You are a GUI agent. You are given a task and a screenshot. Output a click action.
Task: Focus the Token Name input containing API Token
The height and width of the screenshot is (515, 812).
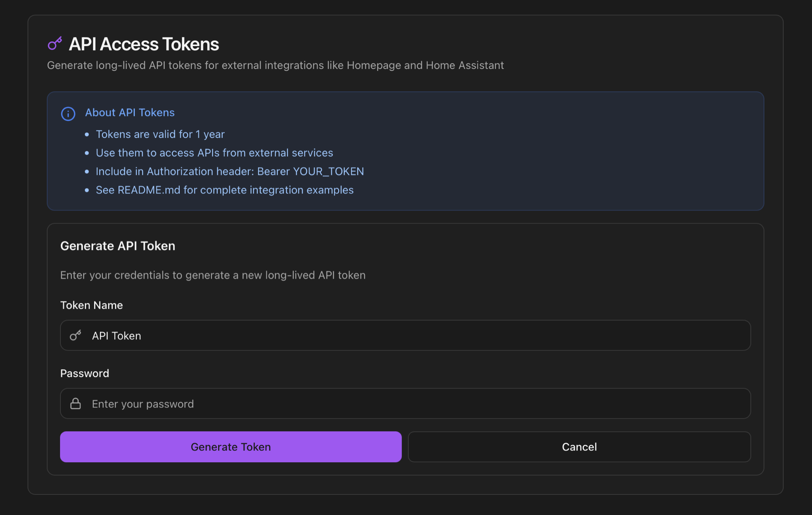405,336
